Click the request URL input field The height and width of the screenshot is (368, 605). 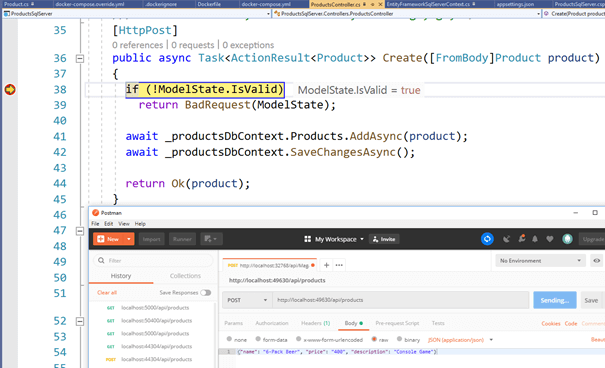pos(401,300)
